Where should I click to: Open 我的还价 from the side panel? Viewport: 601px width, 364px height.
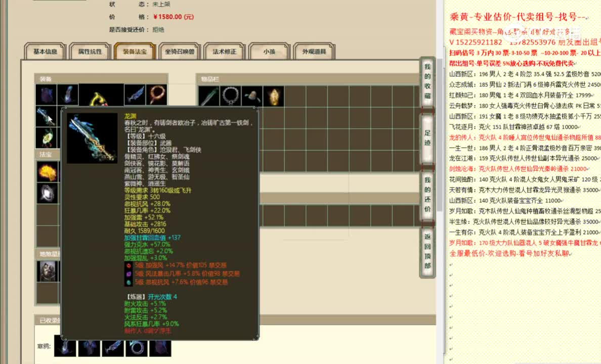427,195
